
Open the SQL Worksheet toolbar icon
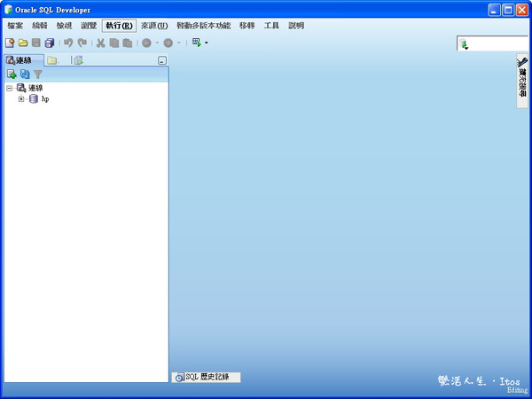[x=197, y=43]
